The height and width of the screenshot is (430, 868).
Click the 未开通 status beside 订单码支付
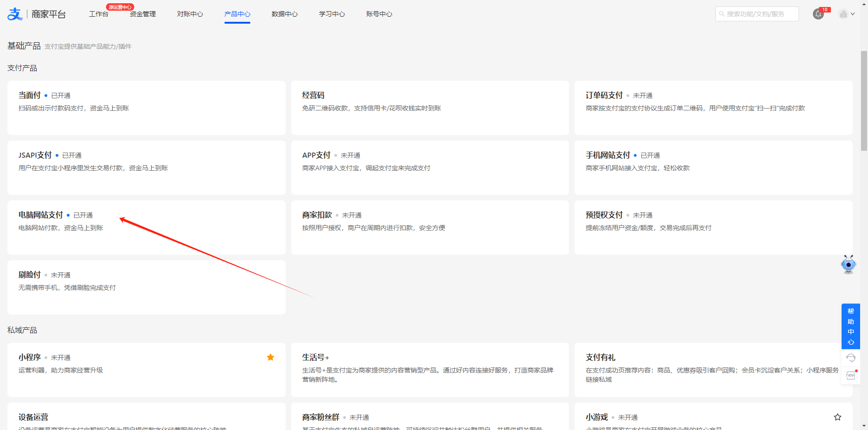[643, 96]
